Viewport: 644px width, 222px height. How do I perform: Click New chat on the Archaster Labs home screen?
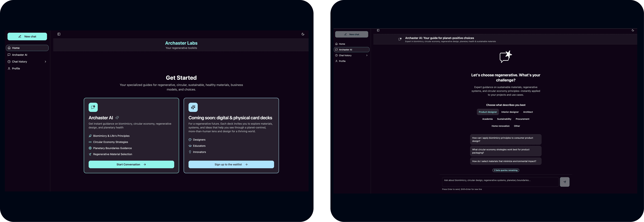(x=27, y=36)
